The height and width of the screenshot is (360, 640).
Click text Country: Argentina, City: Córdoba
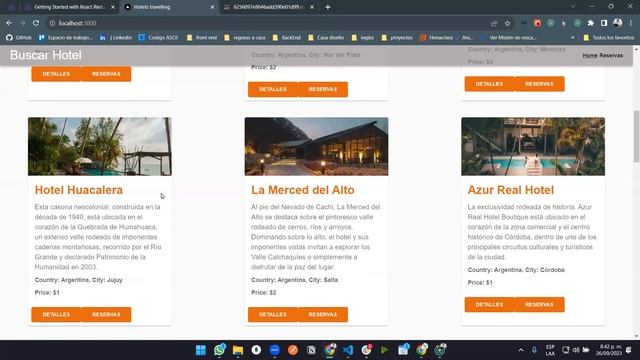click(x=516, y=270)
